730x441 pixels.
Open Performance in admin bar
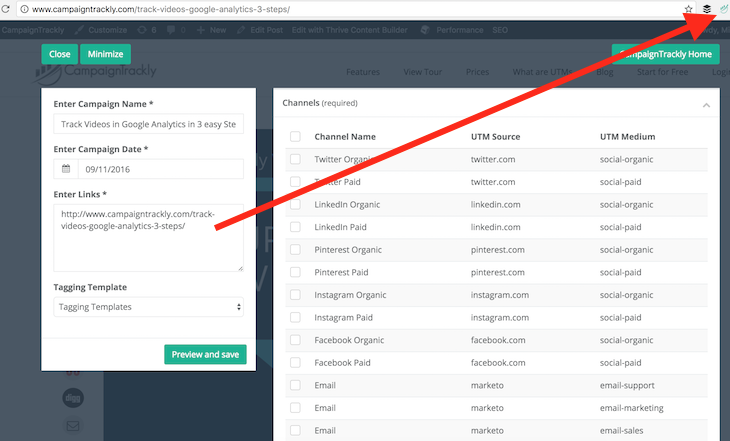pos(460,30)
